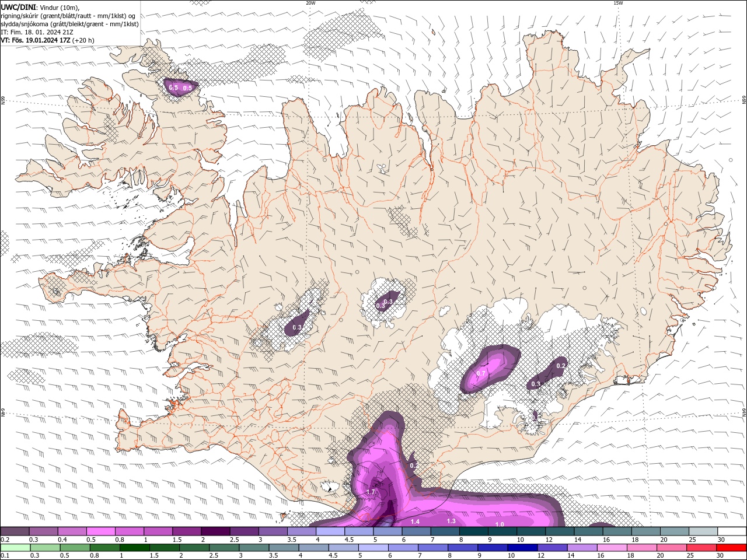The width and height of the screenshot is (747, 560).
Task: Click the 'IT: Fim. 18. 01. 2024 21Z' line
Action: pos(36,32)
